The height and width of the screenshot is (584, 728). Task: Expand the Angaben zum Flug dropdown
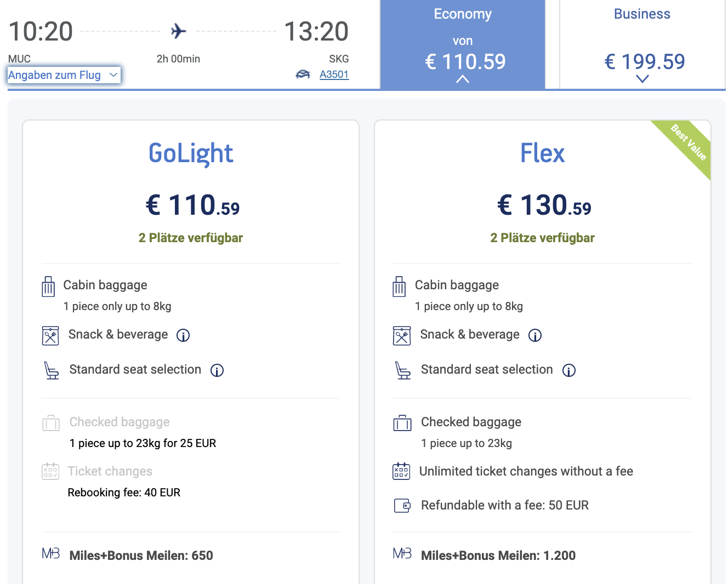coord(64,75)
